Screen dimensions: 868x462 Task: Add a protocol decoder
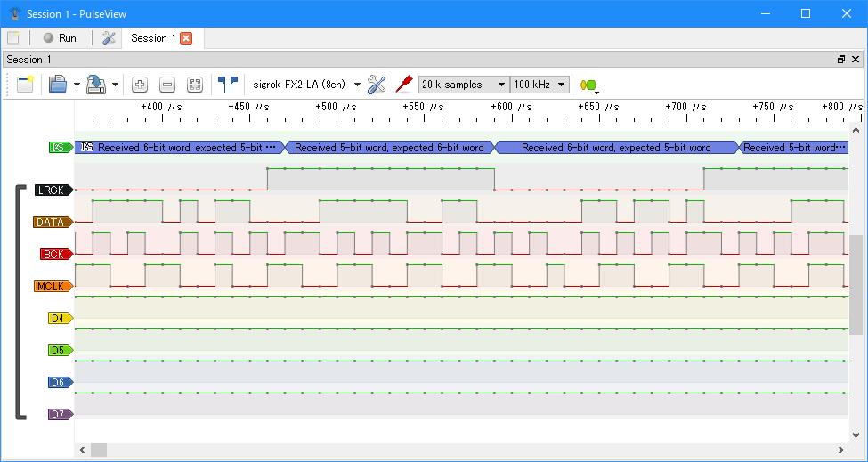point(588,85)
